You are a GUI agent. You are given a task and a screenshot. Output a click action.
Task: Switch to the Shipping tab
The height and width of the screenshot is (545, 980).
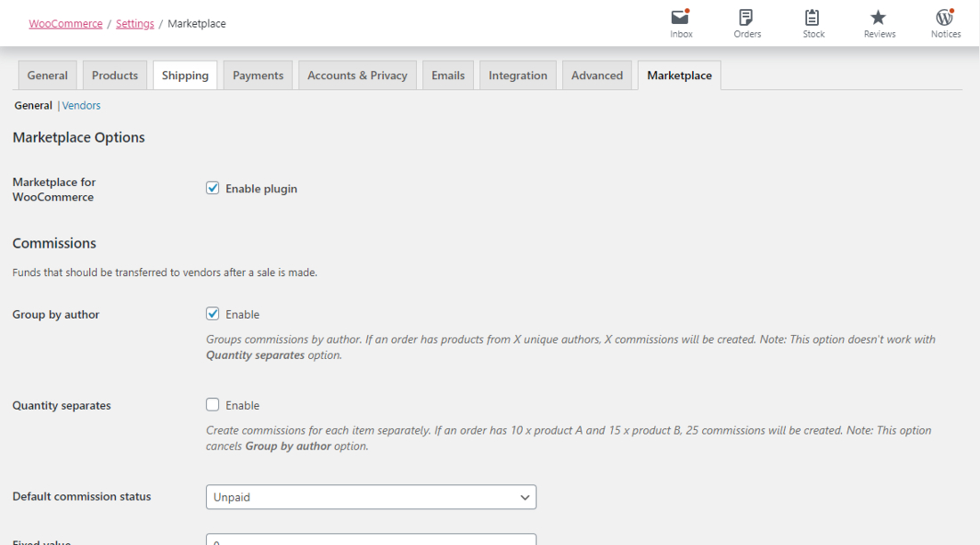click(x=185, y=76)
